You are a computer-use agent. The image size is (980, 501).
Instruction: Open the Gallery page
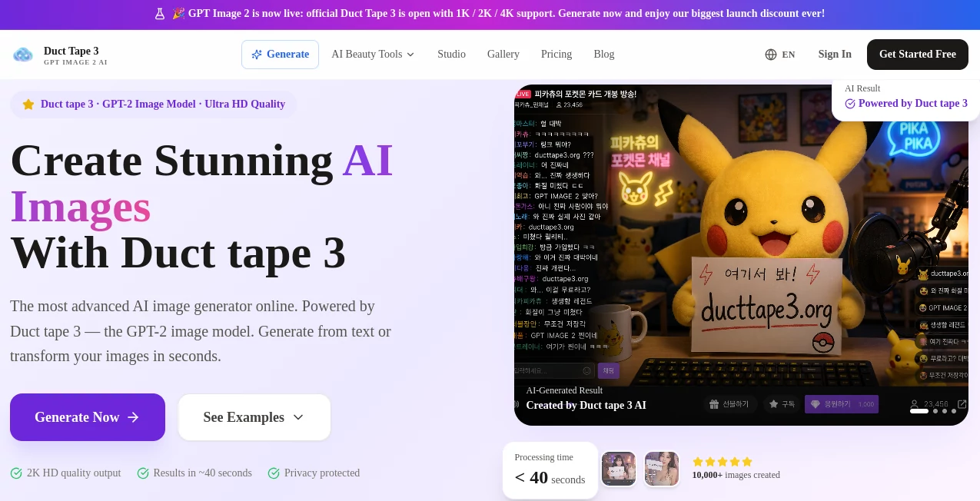click(503, 55)
